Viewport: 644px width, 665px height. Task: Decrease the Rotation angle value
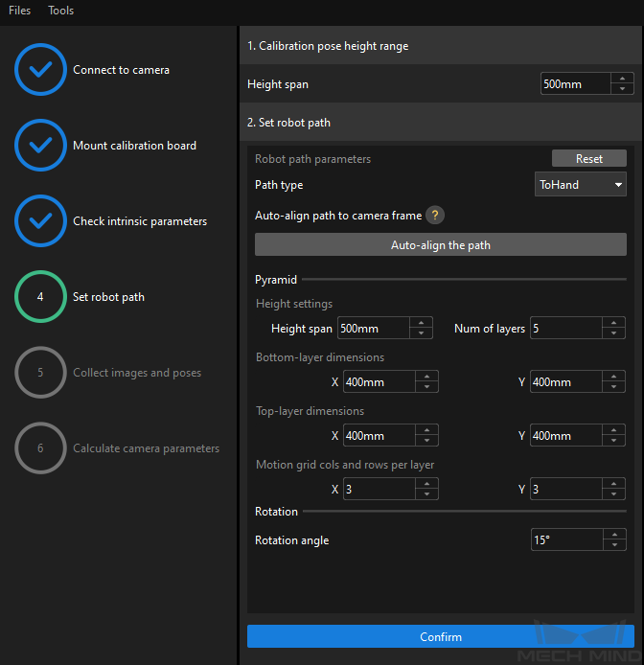coord(614,546)
